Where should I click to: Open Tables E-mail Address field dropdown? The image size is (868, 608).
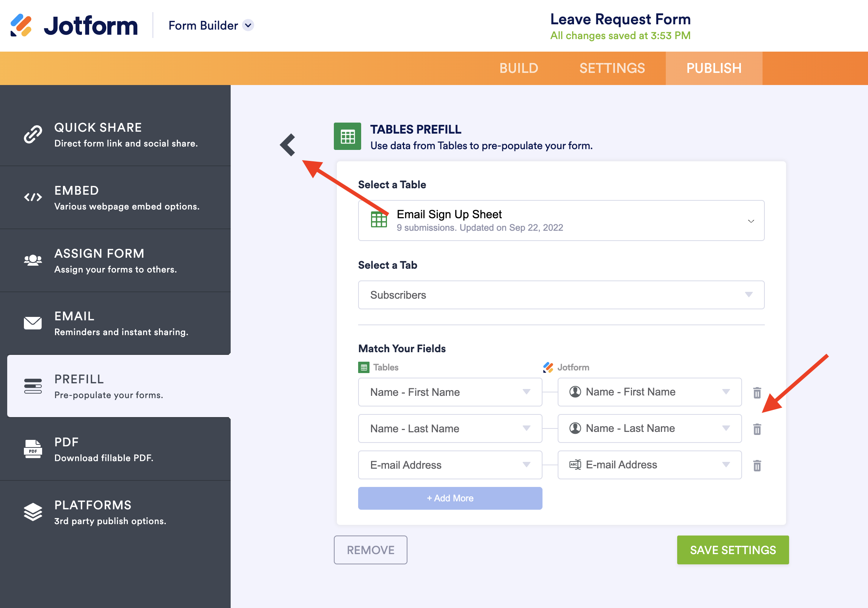450,465
